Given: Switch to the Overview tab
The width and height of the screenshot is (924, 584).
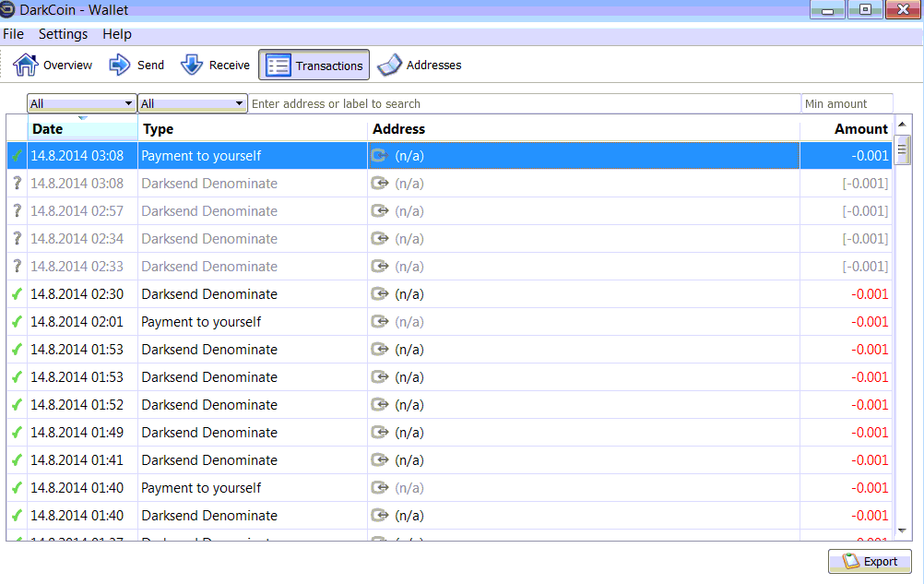Looking at the screenshot, I should click(53, 65).
